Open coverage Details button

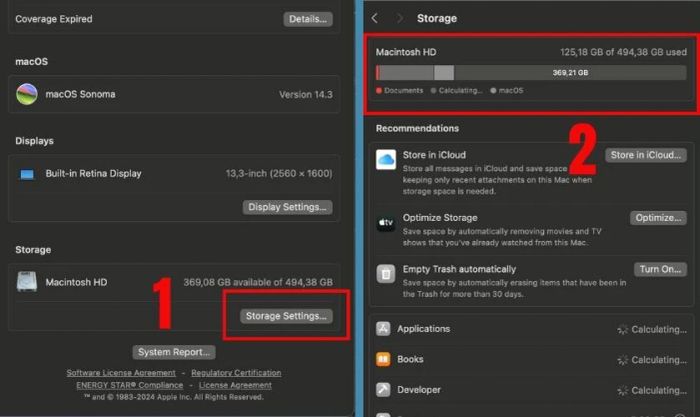[x=308, y=19]
